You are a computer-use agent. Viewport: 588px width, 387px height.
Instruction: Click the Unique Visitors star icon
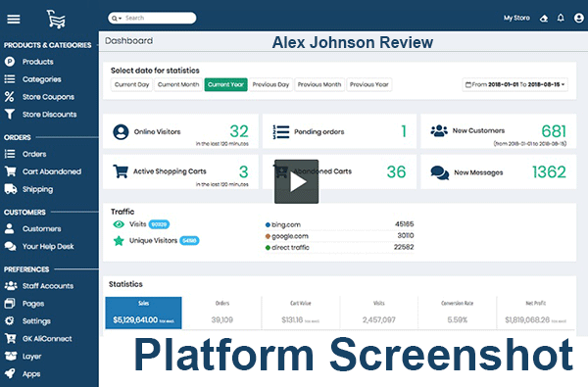tap(119, 240)
